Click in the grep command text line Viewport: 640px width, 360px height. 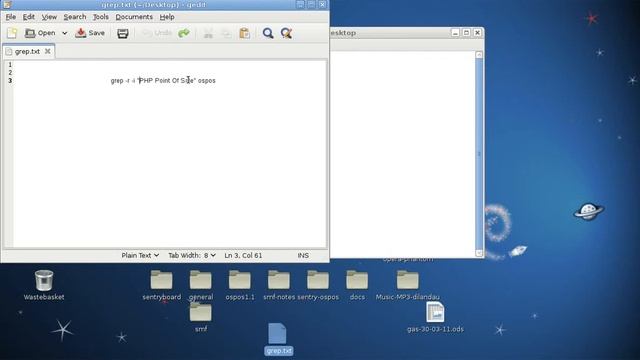(x=163, y=80)
